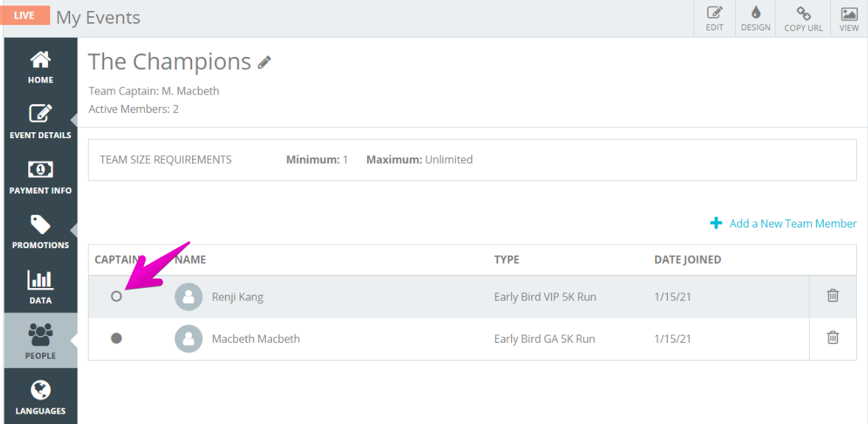Set Renji Kang as team captain
The height and width of the screenshot is (424, 868).
coord(116,296)
